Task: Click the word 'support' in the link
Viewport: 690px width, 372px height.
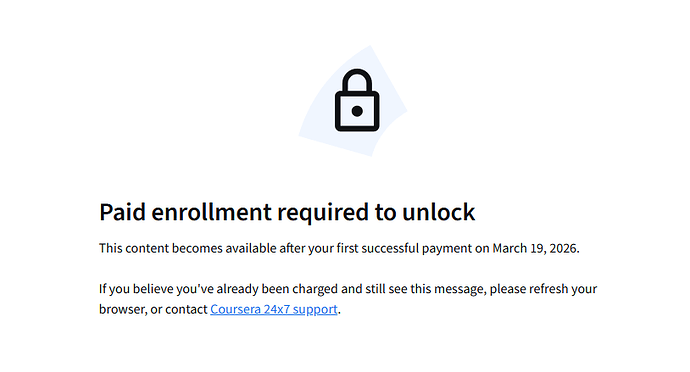Action: click(315, 309)
